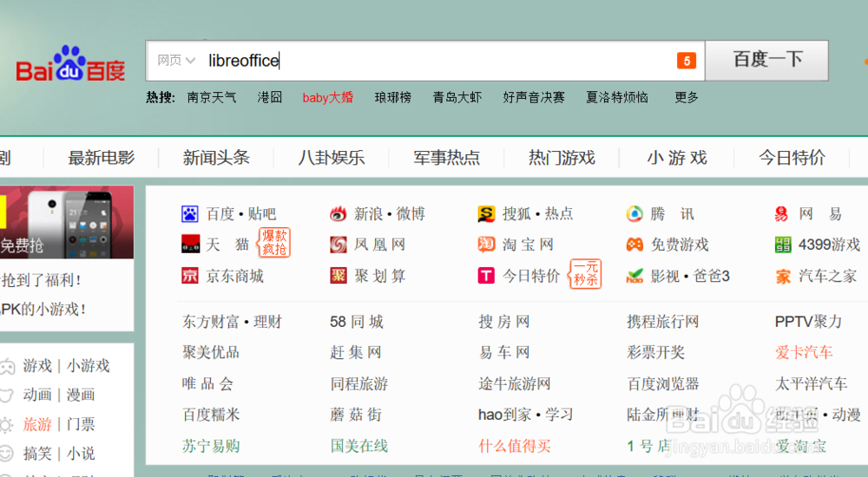Click the Sohu S icon
This screenshot has width=868, height=477.
point(486,213)
